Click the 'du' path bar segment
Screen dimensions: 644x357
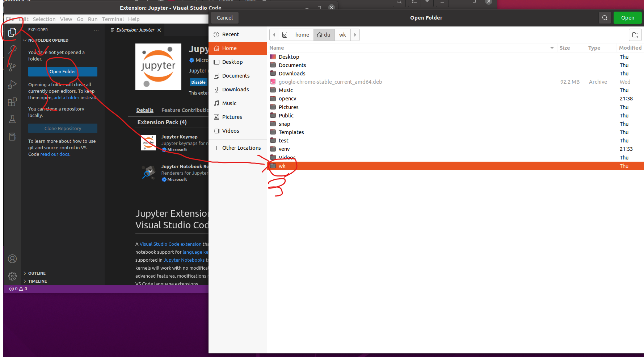click(324, 35)
